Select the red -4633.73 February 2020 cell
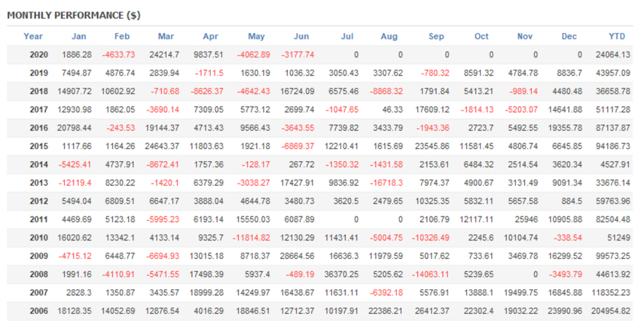The height and width of the screenshot is (324, 644). click(x=117, y=55)
